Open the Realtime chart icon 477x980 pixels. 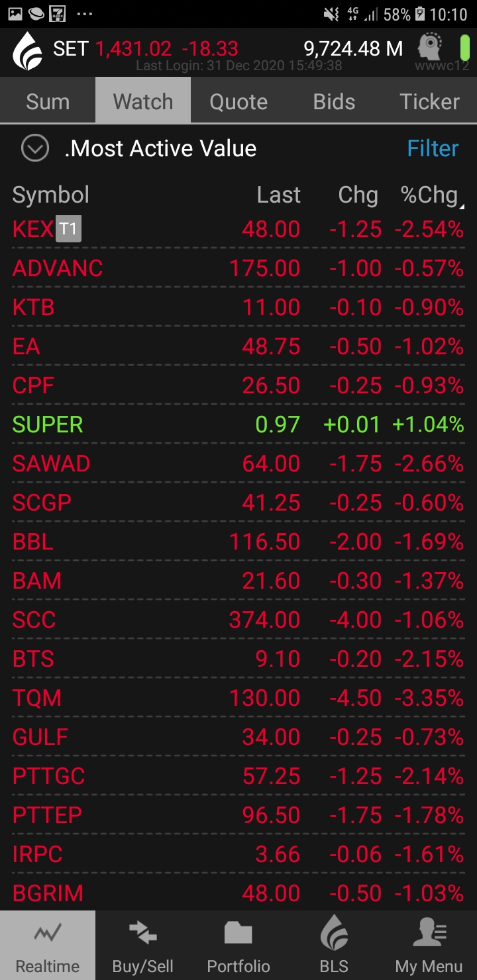[x=48, y=935]
